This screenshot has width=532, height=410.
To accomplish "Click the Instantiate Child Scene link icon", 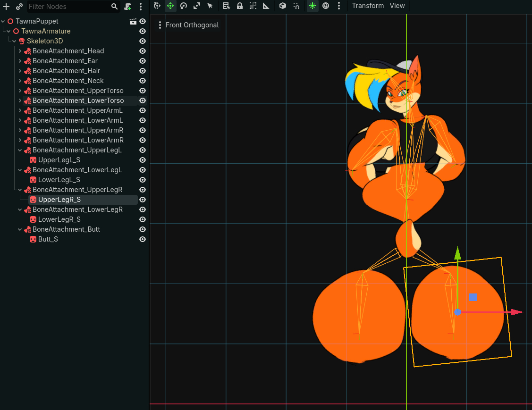I will tap(19, 7).
